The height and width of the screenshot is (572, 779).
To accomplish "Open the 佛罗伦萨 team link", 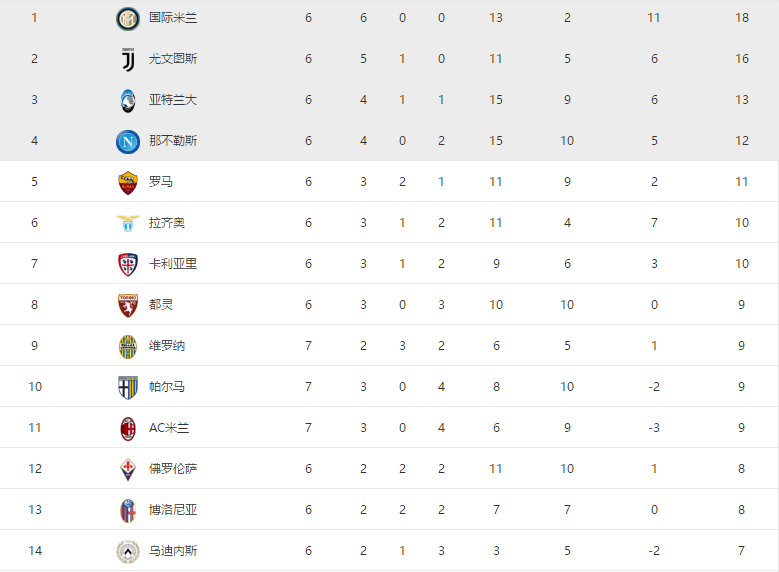I will (x=173, y=469).
